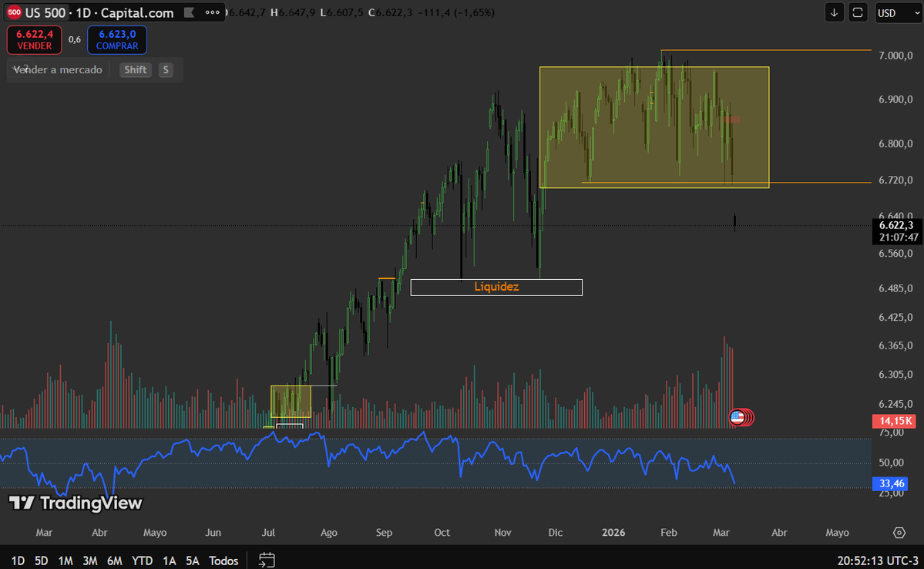The width and height of the screenshot is (924, 569).
Task: Click the 7.000,0 price axis label
Action: tap(895, 56)
